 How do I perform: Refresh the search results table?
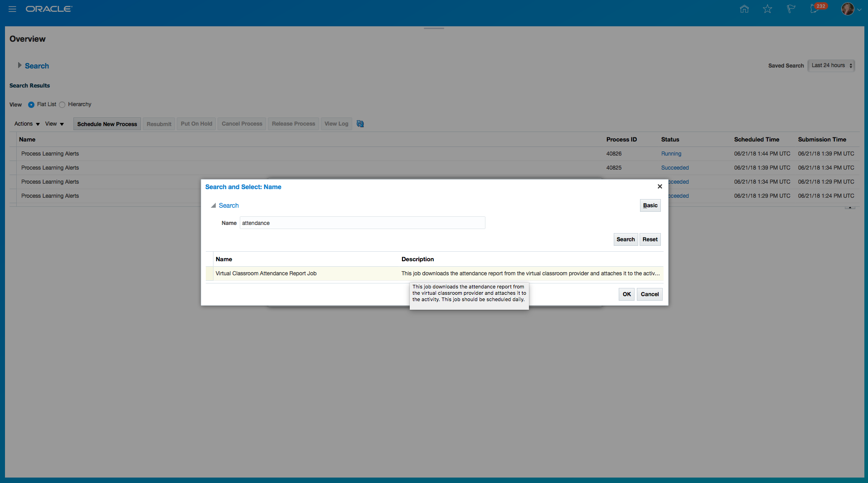[360, 124]
